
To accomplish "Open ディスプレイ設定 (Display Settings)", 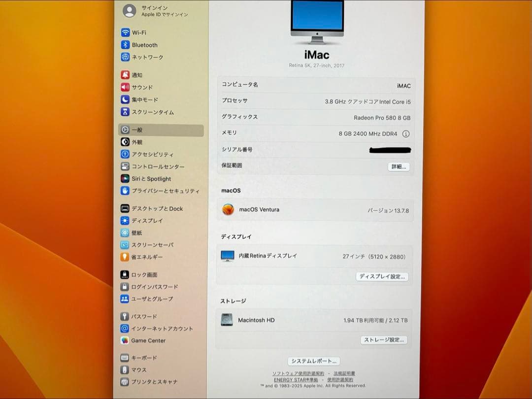I will (382, 277).
